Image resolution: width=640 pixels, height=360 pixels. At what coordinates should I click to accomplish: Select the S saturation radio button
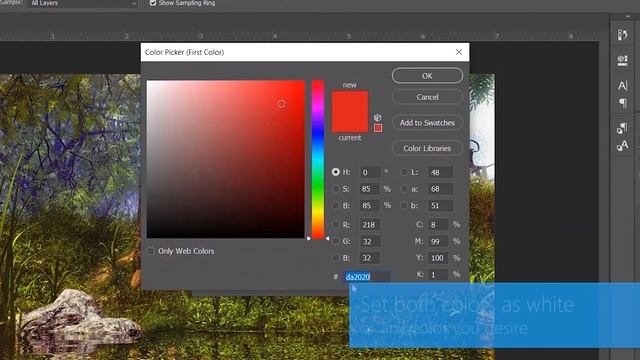click(336, 189)
